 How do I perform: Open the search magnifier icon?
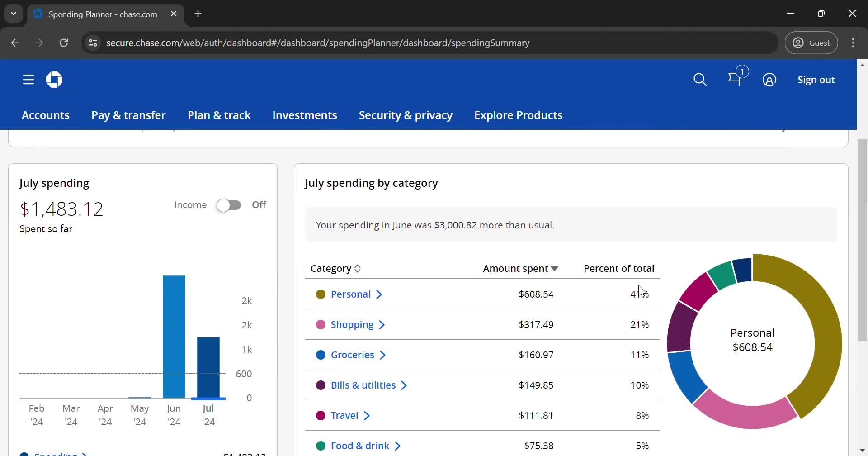[x=700, y=80]
